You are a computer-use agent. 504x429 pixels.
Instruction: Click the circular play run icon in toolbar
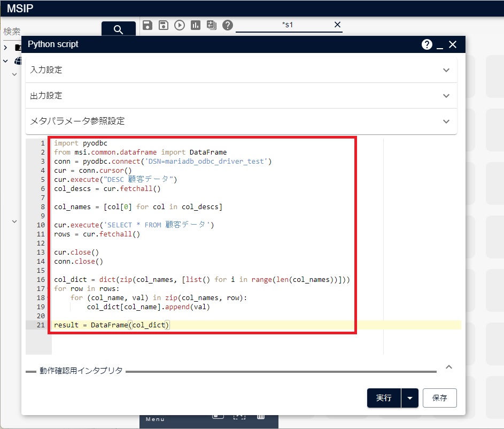[180, 25]
